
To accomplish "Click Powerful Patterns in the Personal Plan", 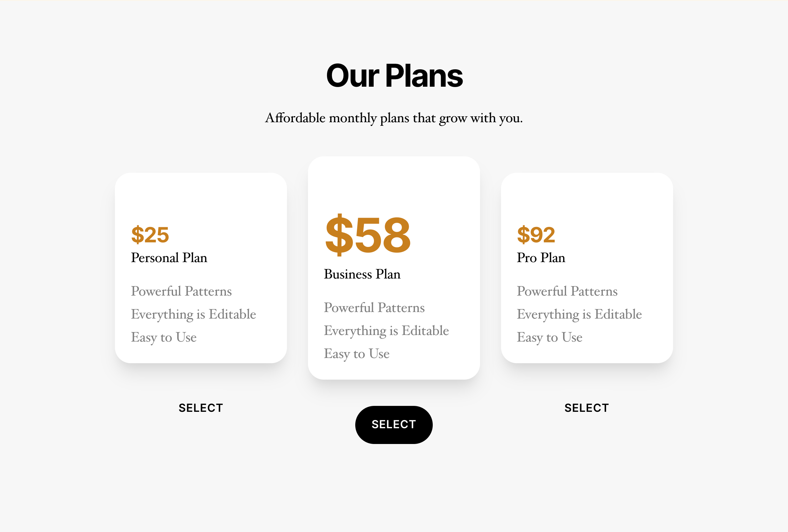I will (x=181, y=291).
